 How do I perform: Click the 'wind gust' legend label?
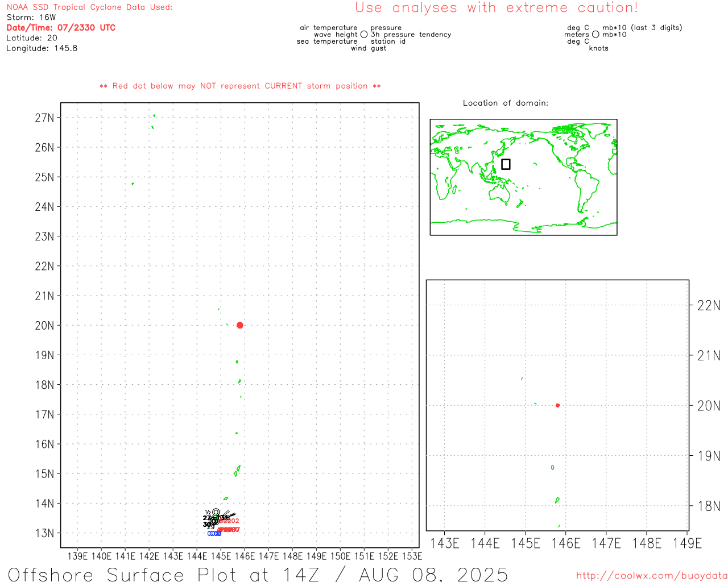[x=369, y=48]
